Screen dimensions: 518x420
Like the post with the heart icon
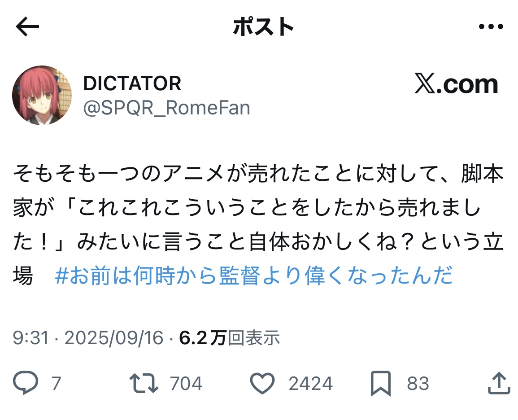tap(262, 383)
